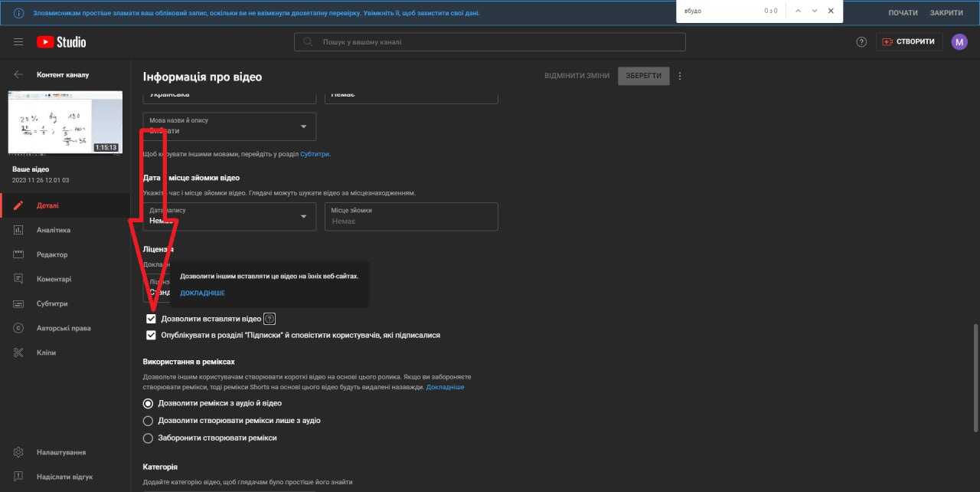Image resolution: width=980 pixels, height=492 pixels.
Task: Close the browser find bar
Action: tap(831, 11)
